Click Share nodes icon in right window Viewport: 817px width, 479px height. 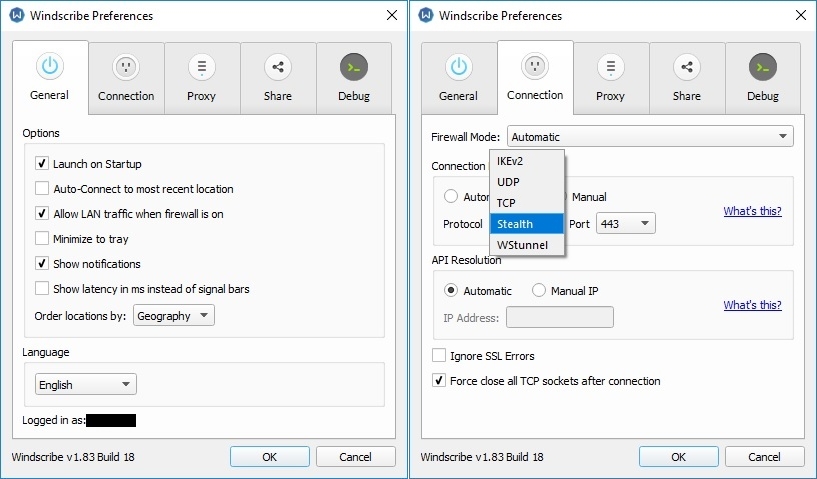pyautogui.click(x=687, y=67)
